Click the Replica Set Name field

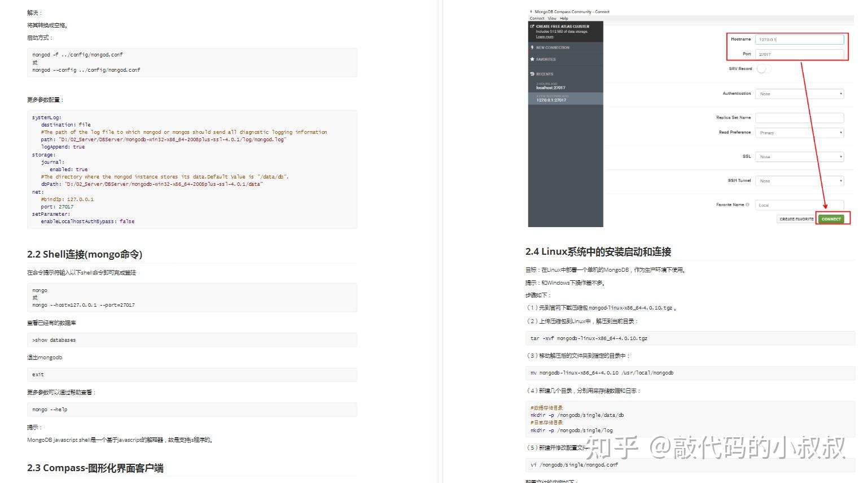click(799, 118)
